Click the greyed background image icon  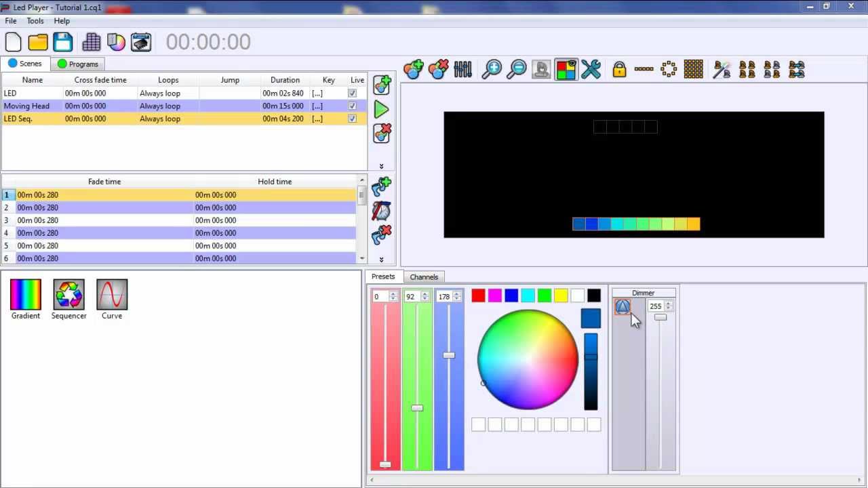coord(541,69)
